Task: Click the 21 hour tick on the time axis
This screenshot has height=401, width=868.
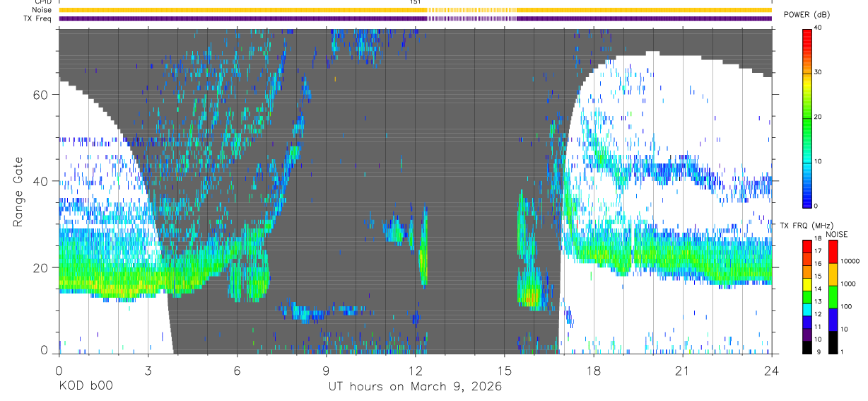Action: coord(683,370)
